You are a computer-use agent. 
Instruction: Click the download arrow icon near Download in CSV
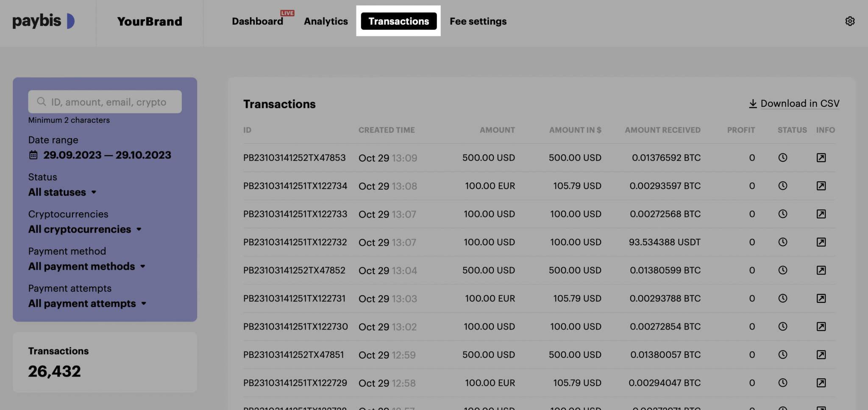(x=753, y=103)
